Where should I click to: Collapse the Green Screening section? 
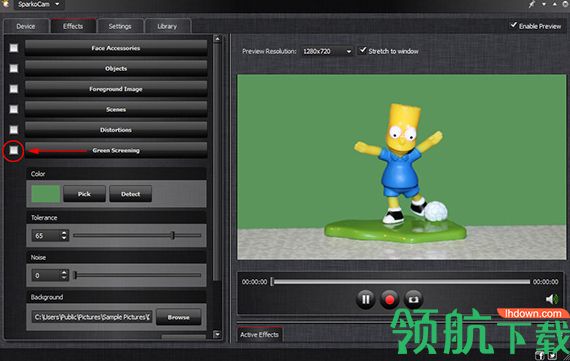click(x=116, y=150)
